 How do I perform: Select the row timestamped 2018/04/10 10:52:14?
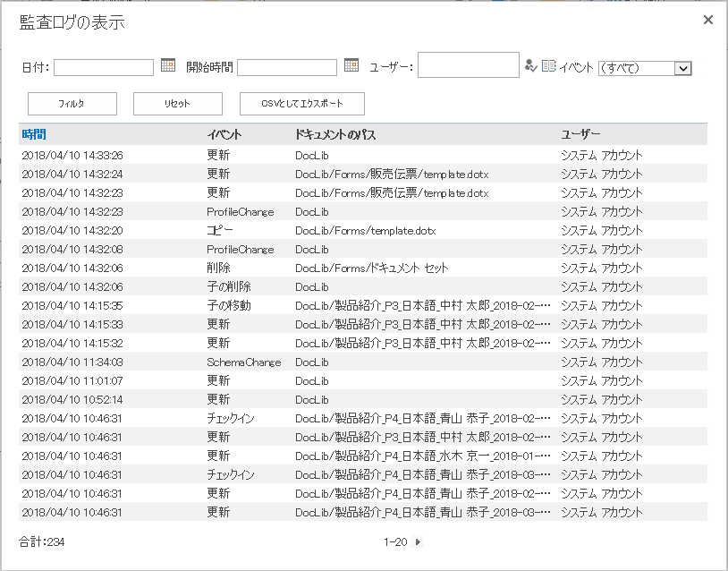[363, 399]
